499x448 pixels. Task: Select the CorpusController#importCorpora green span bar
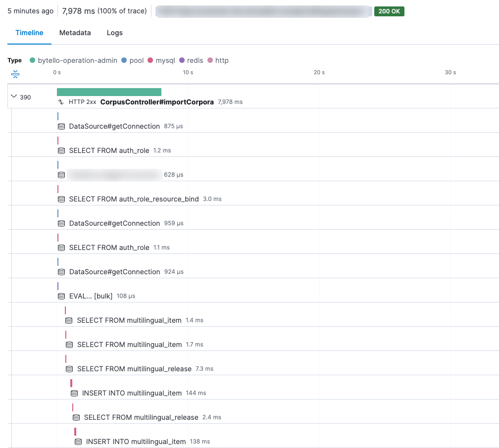109,92
